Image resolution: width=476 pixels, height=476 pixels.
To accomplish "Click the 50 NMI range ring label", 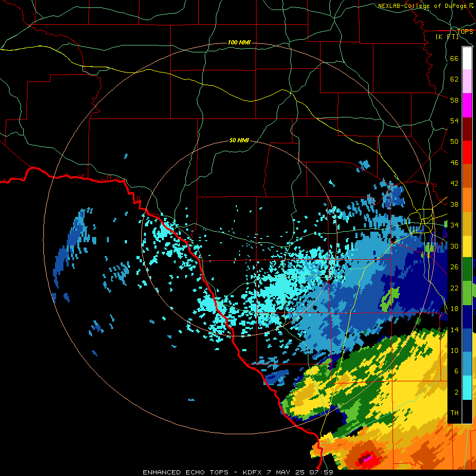I will tap(239, 140).
